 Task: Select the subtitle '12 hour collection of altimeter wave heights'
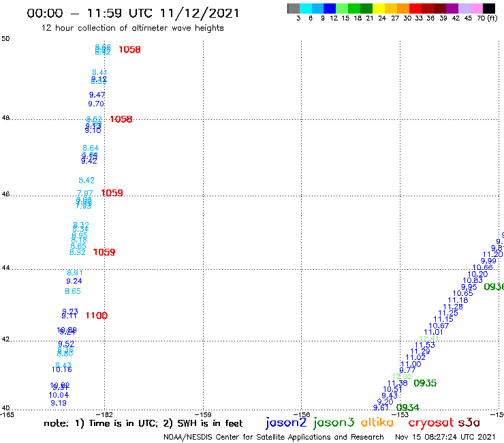pyautogui.click(x=132, y=28)
